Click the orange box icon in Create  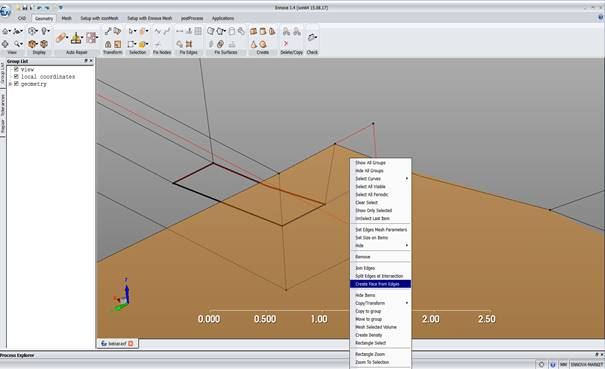click(x=253, y=31)
